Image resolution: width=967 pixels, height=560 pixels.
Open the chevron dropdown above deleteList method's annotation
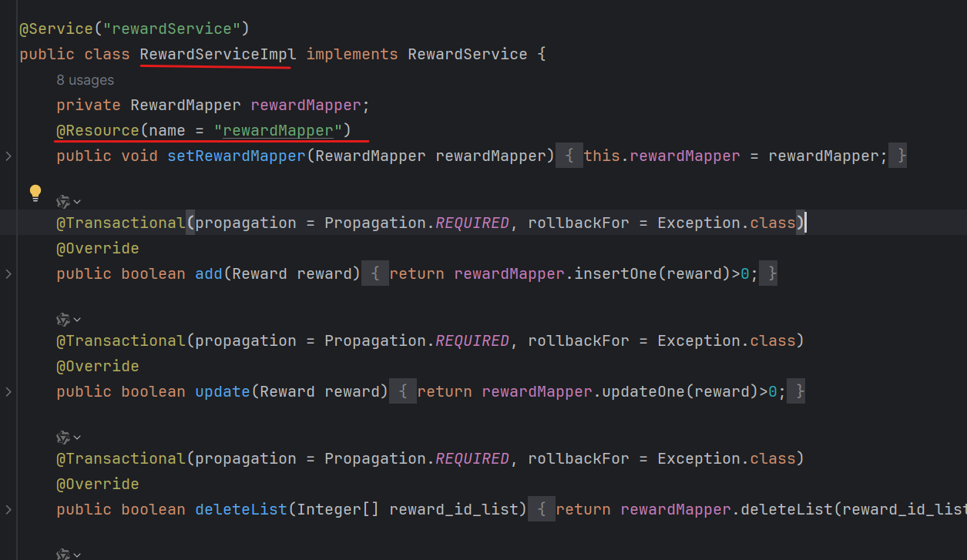click(x=77, y=438)
